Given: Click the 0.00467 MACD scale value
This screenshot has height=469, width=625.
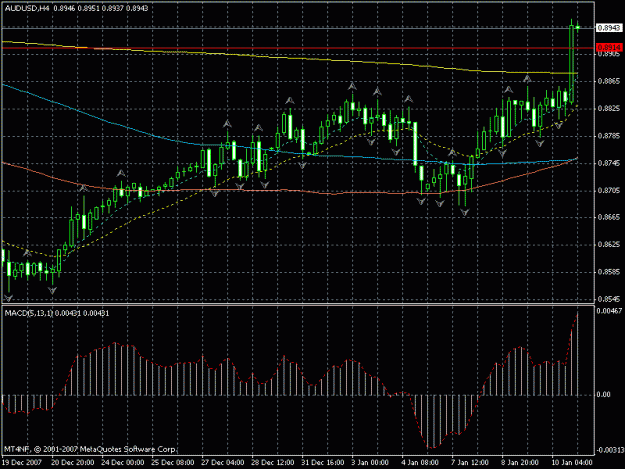Looking at the screenshot, I should click(609, 310).
